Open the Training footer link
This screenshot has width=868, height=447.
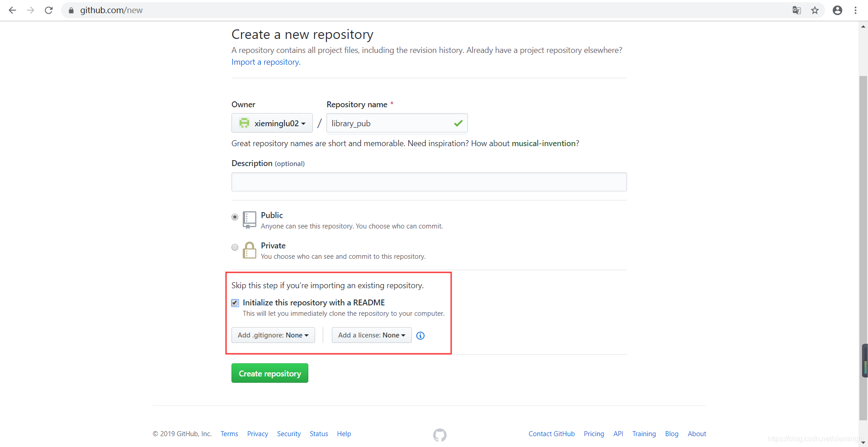644,434
